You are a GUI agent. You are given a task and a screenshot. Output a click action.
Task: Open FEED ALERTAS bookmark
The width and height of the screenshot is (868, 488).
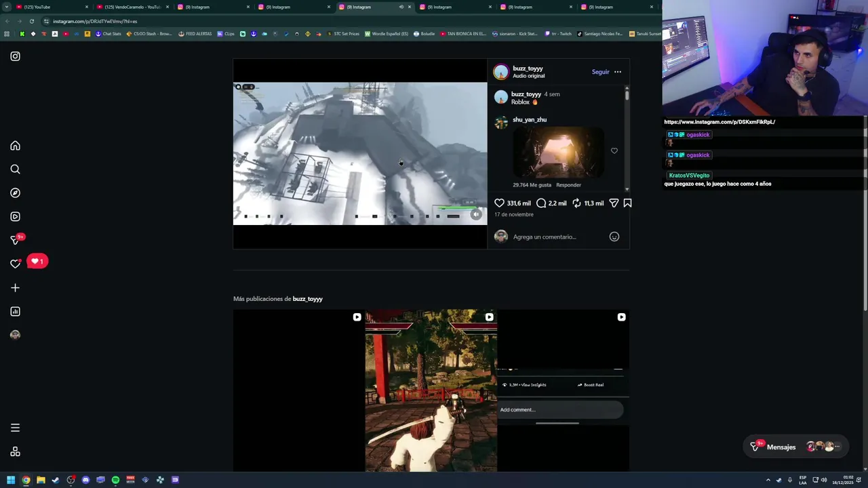tap(195, 34)
